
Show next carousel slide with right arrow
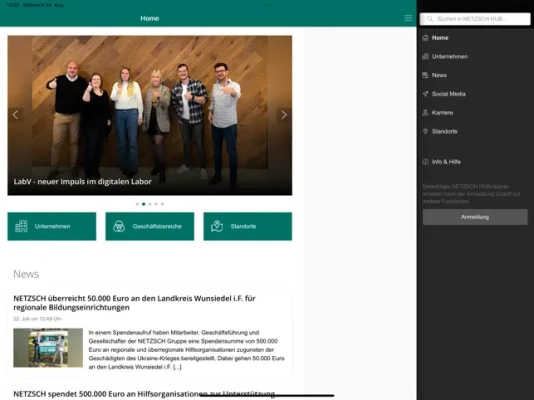click(284, 115)
